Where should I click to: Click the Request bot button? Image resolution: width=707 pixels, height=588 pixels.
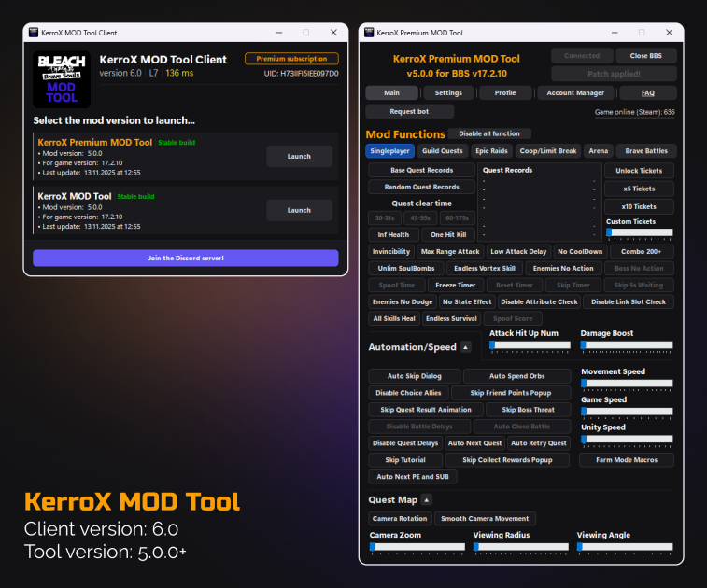[409, 111]
